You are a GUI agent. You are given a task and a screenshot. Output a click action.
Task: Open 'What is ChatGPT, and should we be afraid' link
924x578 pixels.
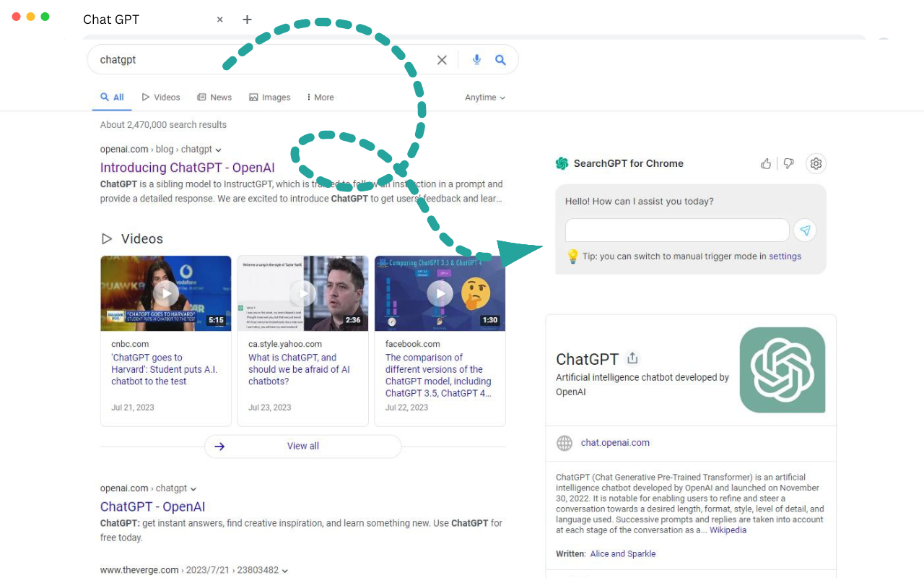pyautogui.click(x=299, y=369)
